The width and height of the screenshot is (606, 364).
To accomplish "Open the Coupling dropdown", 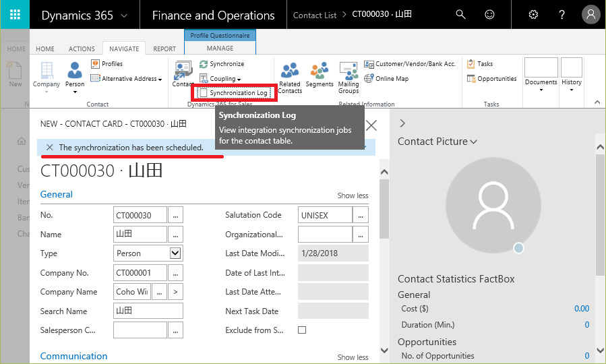I will coord(220,78).
